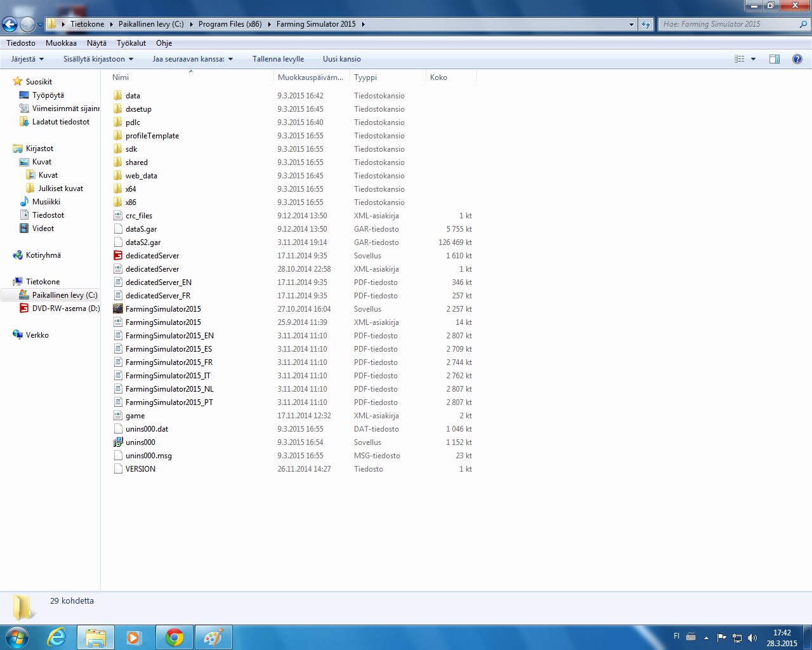Image resolution: width=812 pixels, height=650 pixels.
Task: Click the address bar refresh icon
Action: (x=646, y=24)
